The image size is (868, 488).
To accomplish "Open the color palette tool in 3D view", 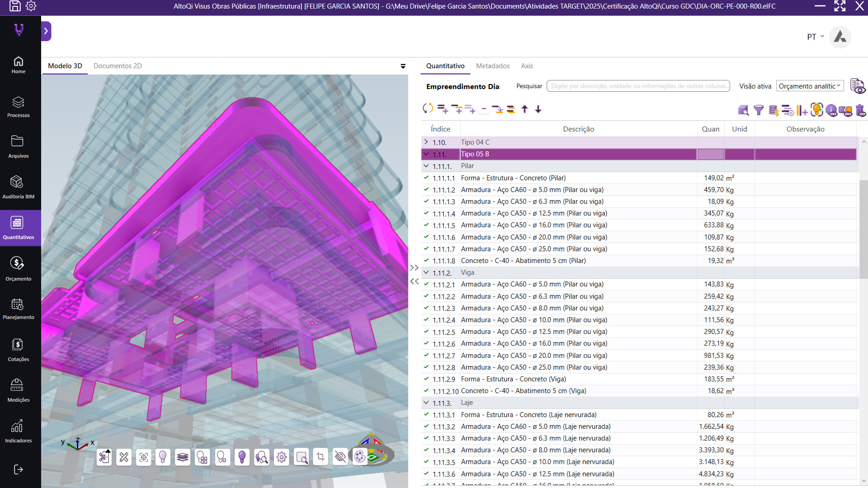I will pyautogui.click(x=360, y=457).
